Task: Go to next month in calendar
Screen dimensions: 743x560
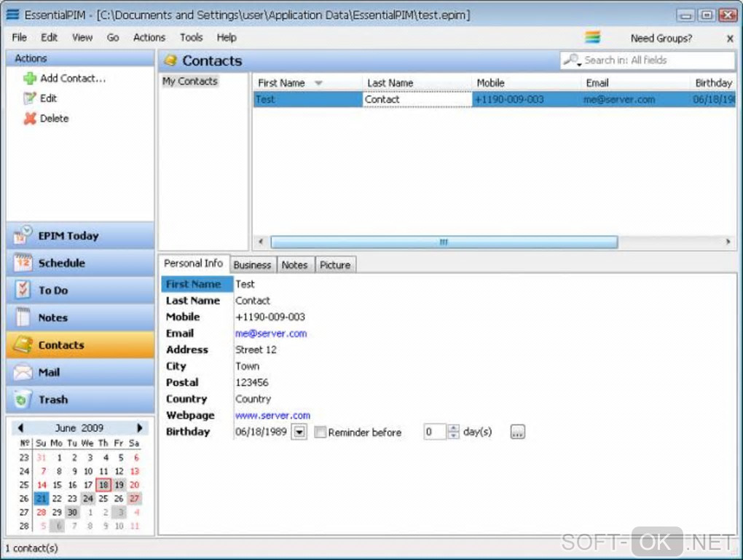Action: tap(140, 427)
